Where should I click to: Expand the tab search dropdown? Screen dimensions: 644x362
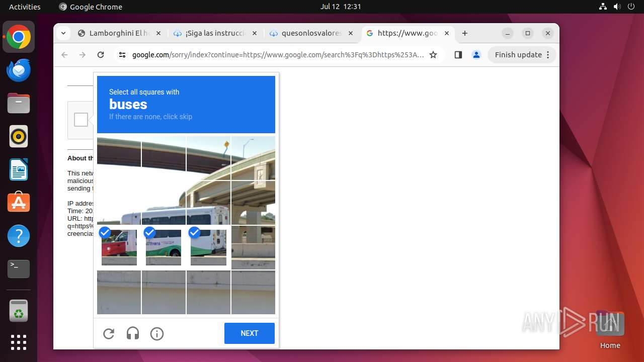point(63,33)
